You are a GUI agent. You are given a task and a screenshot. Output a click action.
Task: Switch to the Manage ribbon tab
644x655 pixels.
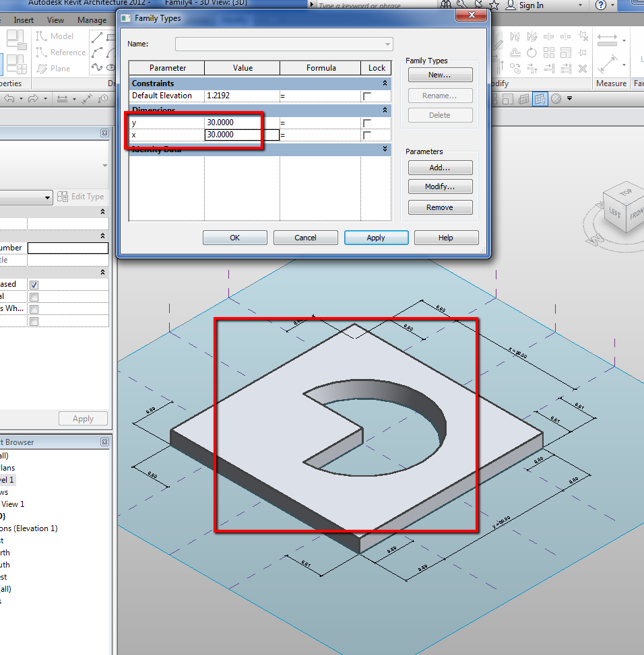coord(92,20)
